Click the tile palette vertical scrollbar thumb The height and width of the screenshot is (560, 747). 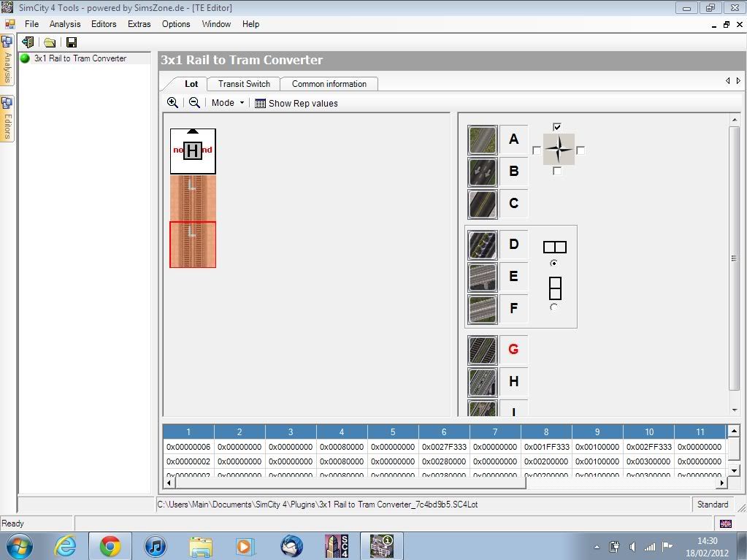734,258
